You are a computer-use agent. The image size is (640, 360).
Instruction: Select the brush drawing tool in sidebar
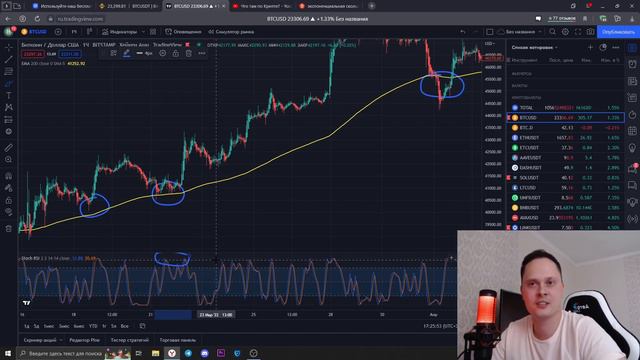(x=9, y=84)
